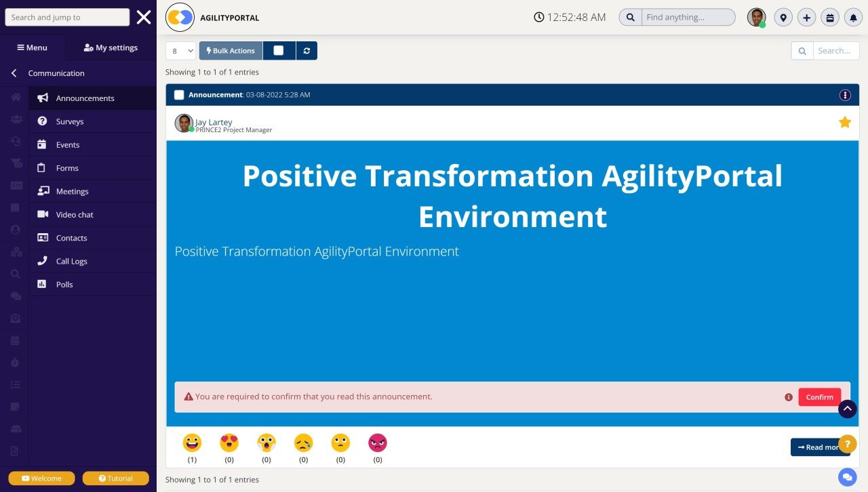The image size is (868, 492).
Task: Click the Announcements megaphone icon in the sidebar
Action: (x=41, y=98)
